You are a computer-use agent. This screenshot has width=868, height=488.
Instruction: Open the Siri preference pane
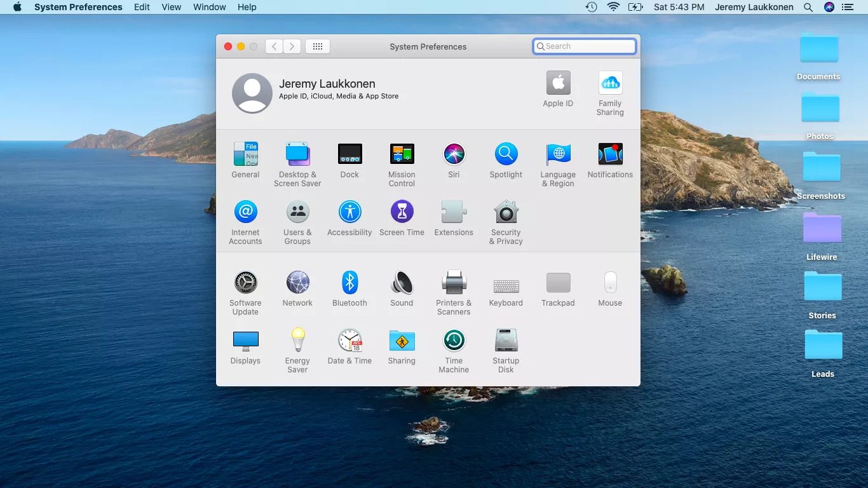point(454,154)
